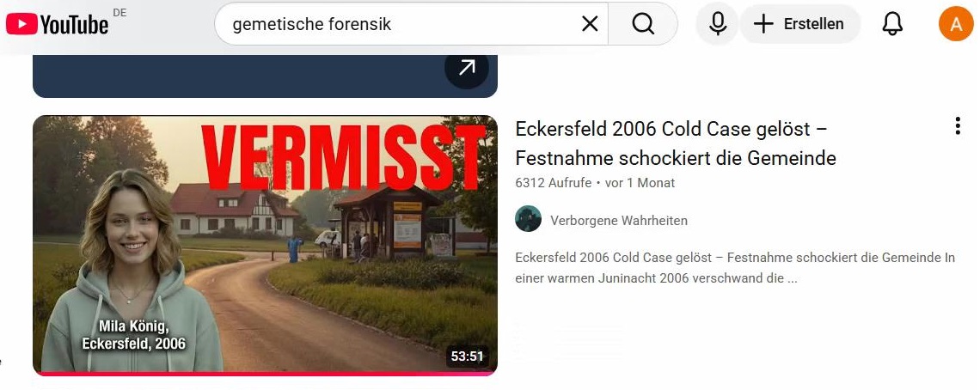Click the YouTube logo to go home
This screenshot has width=980, height=390.
58,24
